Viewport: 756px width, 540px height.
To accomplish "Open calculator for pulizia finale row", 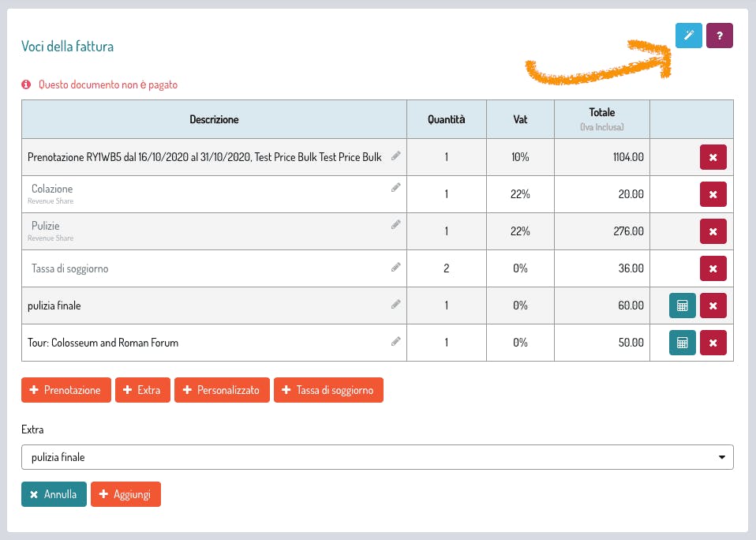I will pyautogui.click(x=683, y=306).
